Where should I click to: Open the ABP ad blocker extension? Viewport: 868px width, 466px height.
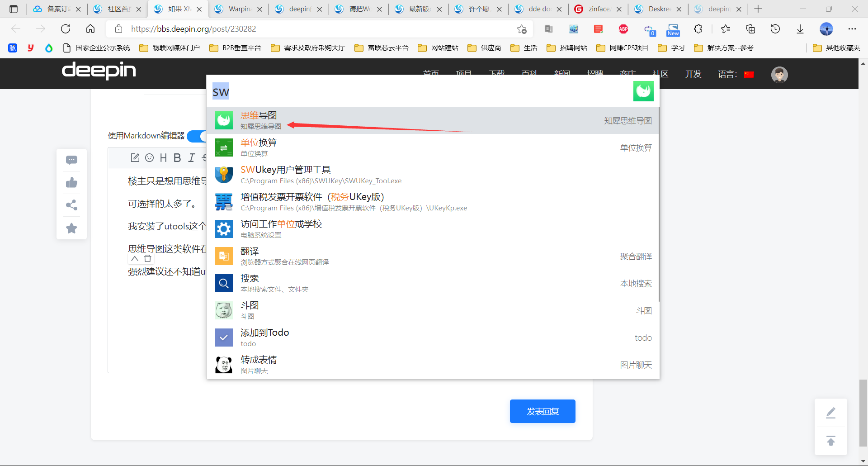623,29
